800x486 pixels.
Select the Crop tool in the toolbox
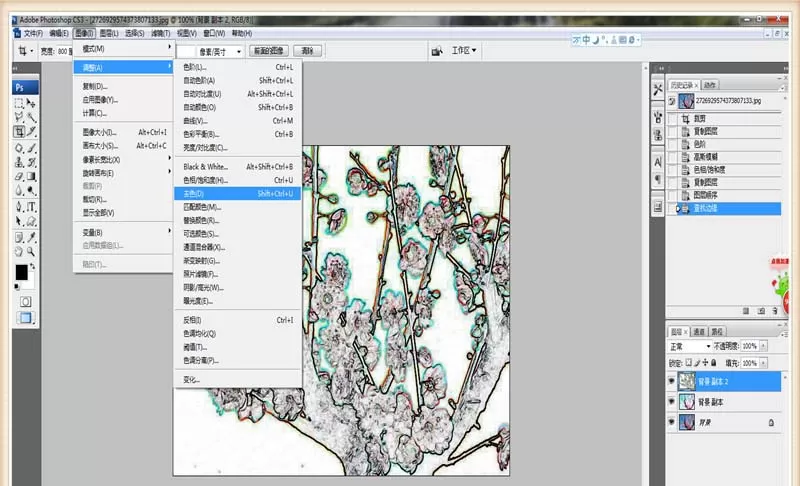pyautogui.click(x=19, y=132)
